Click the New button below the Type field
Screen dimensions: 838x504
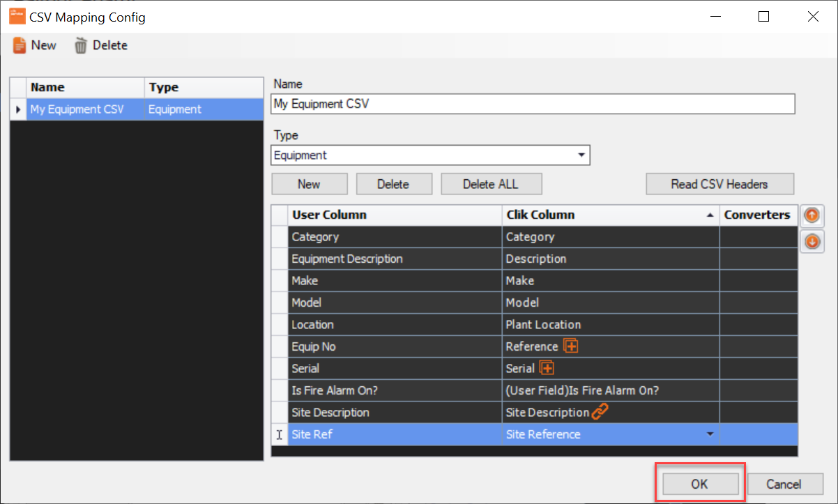[x=309, y=183]
